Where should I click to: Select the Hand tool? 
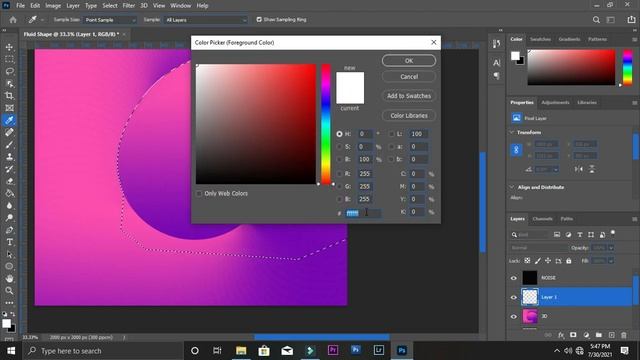tap(9, 278)
